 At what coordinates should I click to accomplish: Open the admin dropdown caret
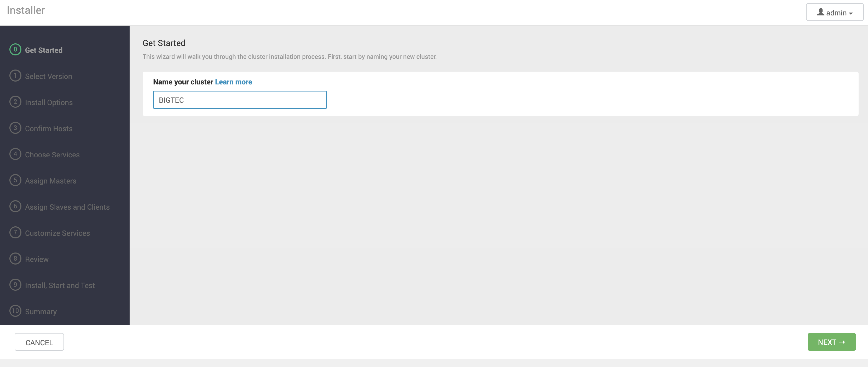pyautogui.click(x=851, y=14)
